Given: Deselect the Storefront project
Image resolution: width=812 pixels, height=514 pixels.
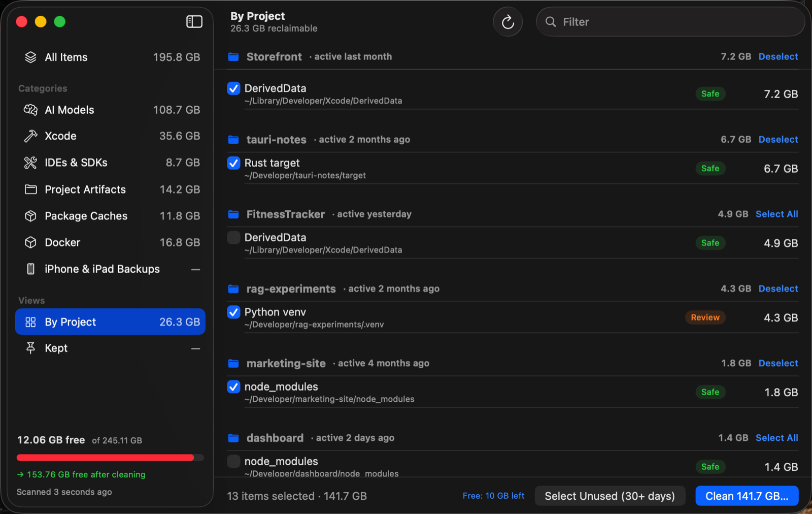Looking at the screenshot, I should point(778,56).
